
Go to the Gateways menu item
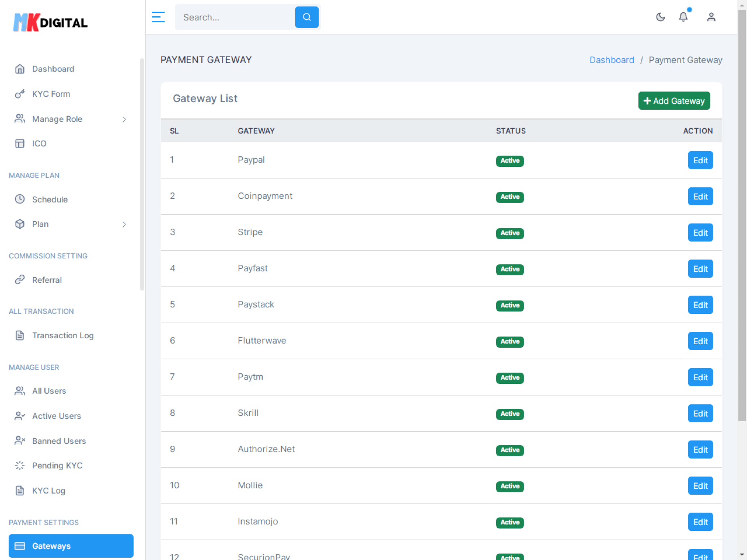71,546
